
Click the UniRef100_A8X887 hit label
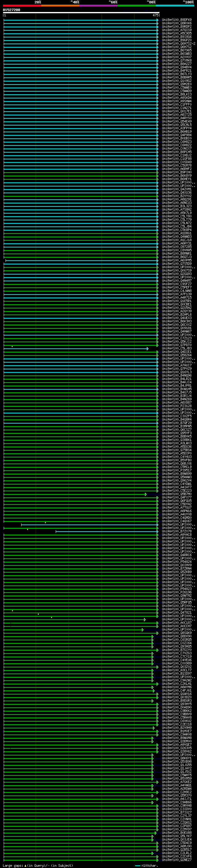[177, 402]
